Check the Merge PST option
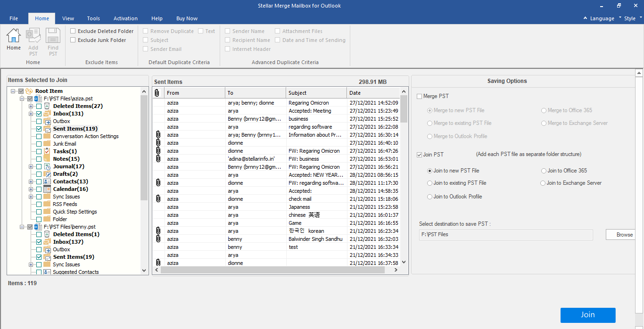The image size is (644, 329). [x=420, y=96]
